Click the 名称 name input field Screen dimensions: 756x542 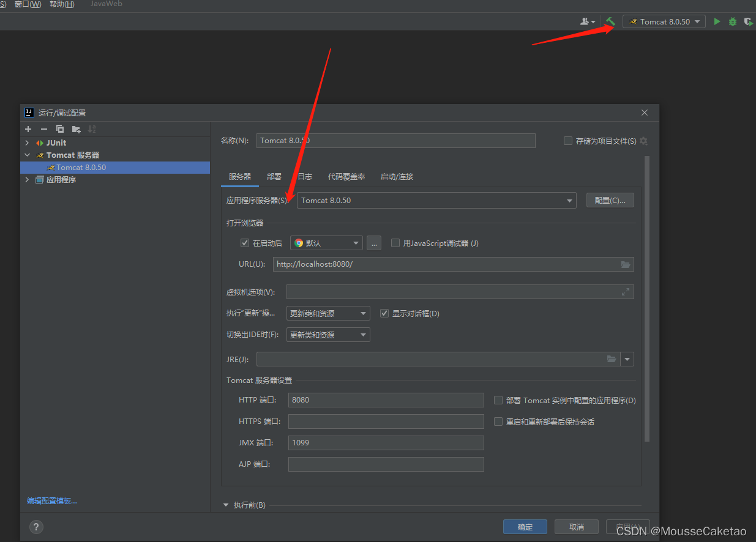click(x=396, y=141)
